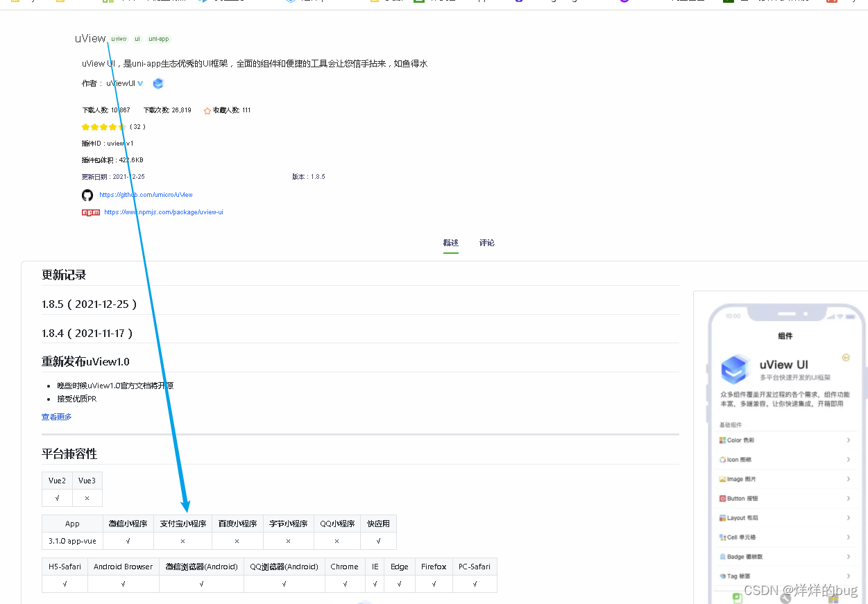The height and width of the screenshot is (604, 868).
Task: Click the PC-Safari table header
Action: point(475,567)
